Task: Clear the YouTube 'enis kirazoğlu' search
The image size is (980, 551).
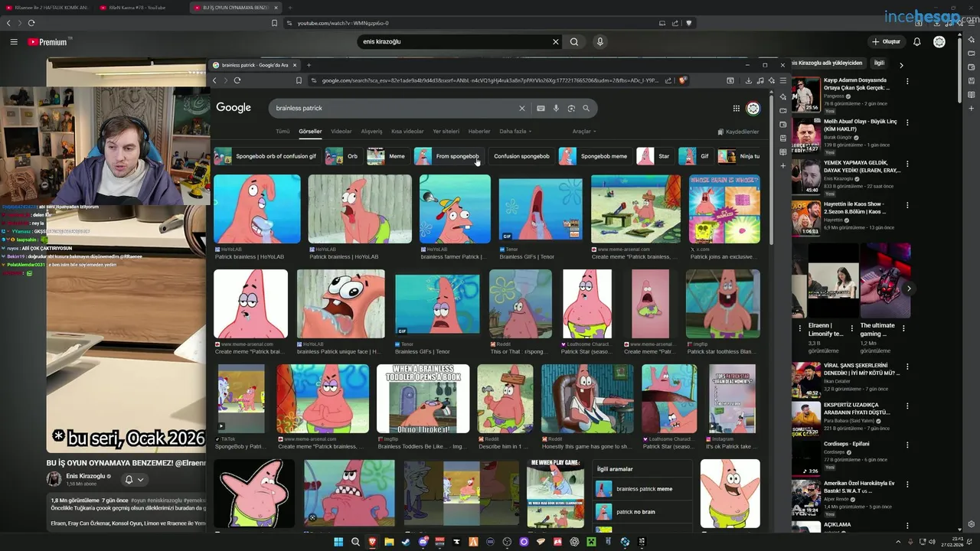Action: pyautogui.click(x=556, y=41)
